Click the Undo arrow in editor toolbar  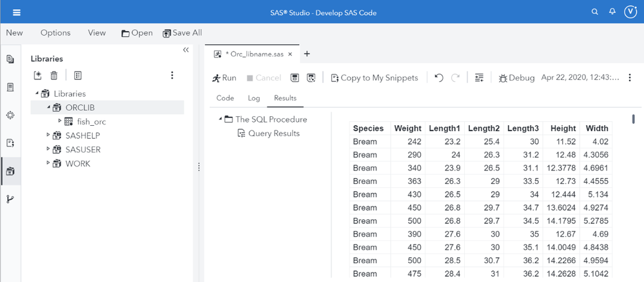(x=439, y=77)
